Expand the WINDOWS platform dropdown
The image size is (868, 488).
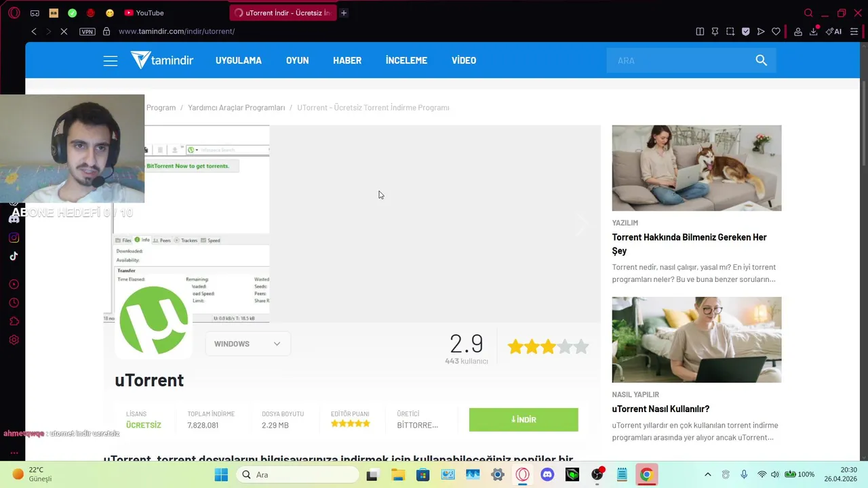(x=248, y=344)
